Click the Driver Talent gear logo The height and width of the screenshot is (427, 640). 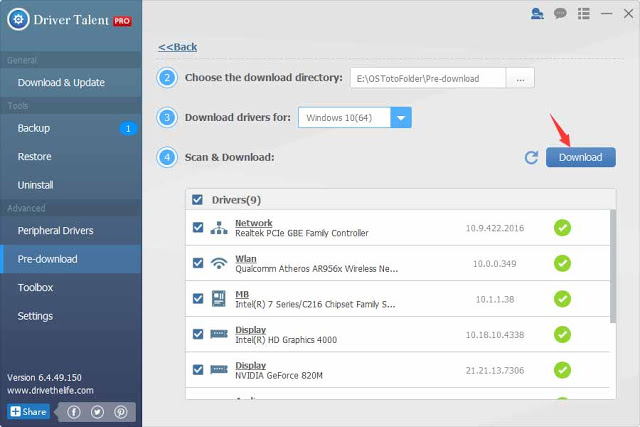[18, 19]
